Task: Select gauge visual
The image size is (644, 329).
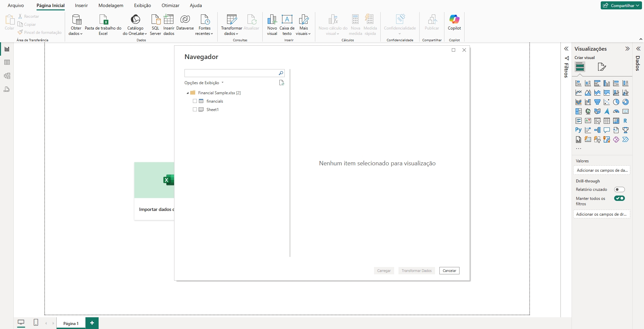Action: coord(616,112)
